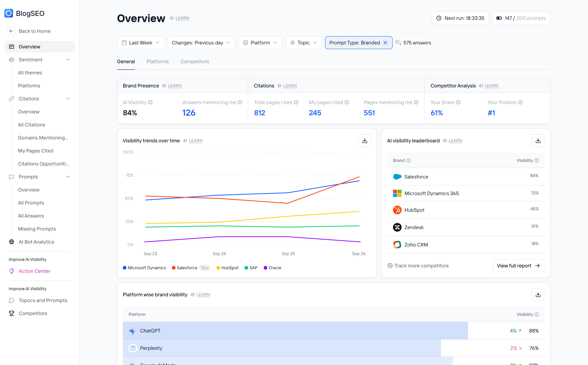Screen dimensions: 588x365
Task: Switch to the Platforms tab
Action: point(157,62)
